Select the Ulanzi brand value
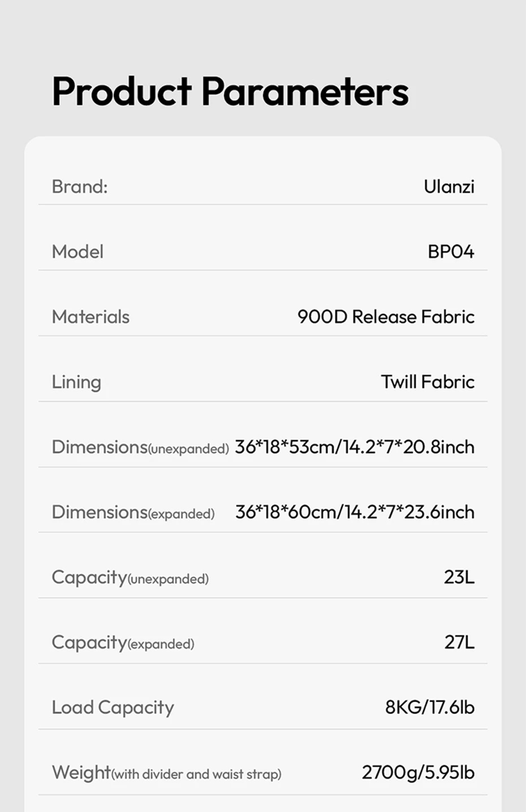Image resolution: width=526 pixels, height=812 pixels. [449, 186]
